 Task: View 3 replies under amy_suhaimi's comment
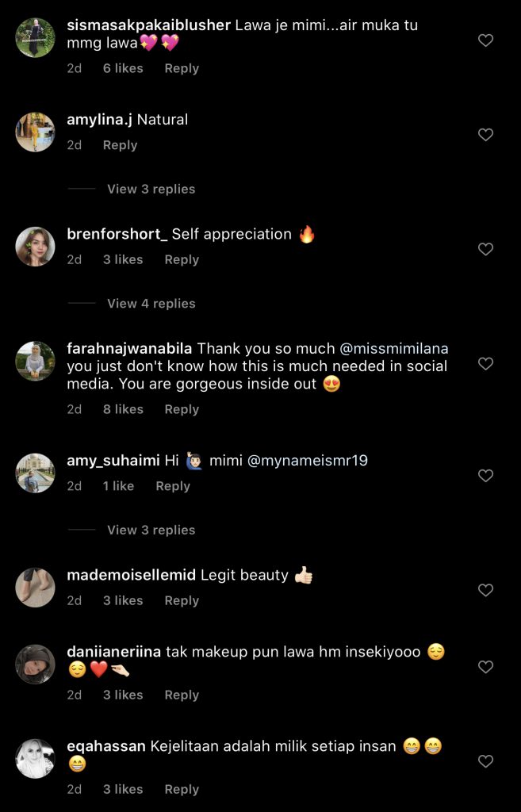click(151, 530)
